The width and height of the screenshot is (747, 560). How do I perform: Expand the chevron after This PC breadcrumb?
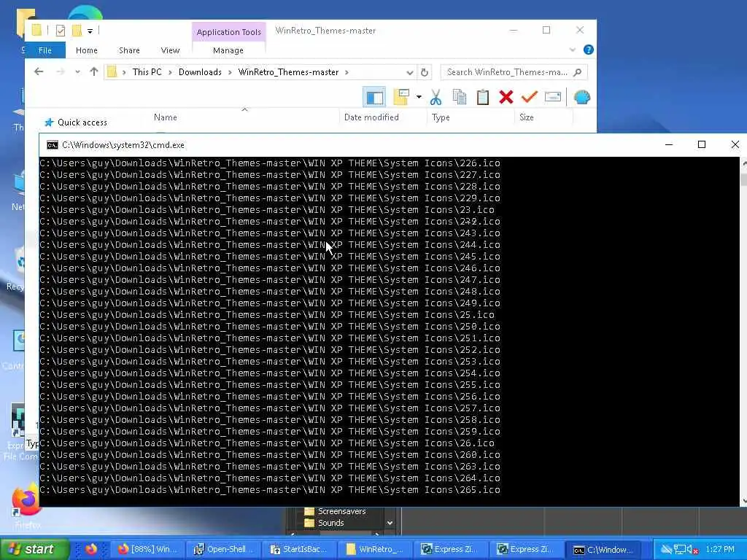pyautogui.click(x=170, y=72)
